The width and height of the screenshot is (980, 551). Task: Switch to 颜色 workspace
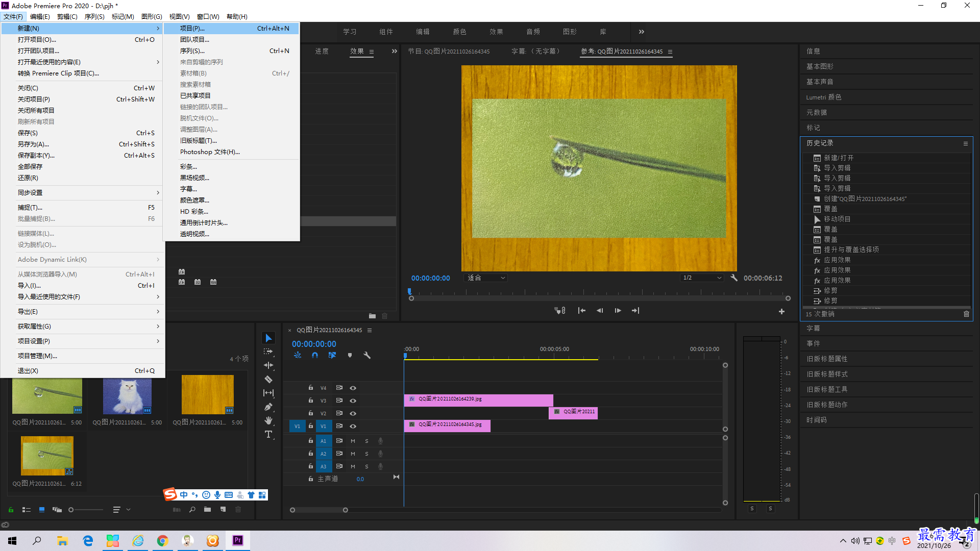click(x=459, y=32)
